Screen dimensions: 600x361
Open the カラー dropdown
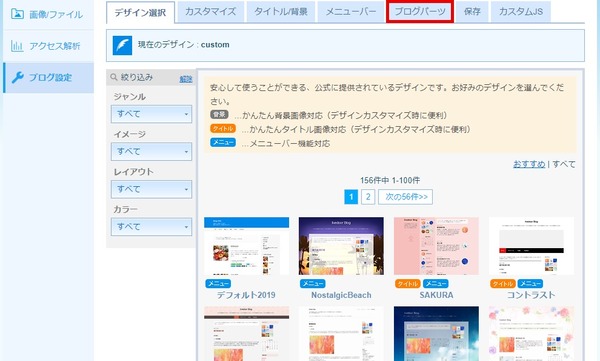pos(152,227)
